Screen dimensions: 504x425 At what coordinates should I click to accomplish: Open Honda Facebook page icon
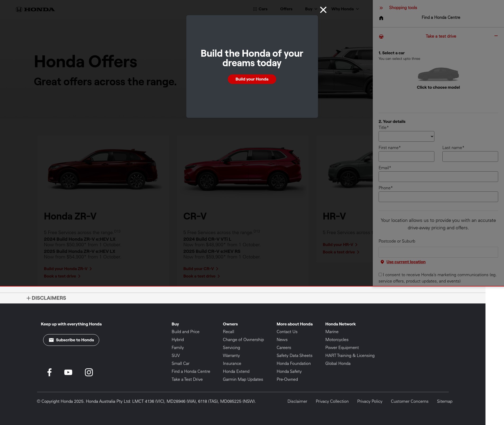click(49, 372)
